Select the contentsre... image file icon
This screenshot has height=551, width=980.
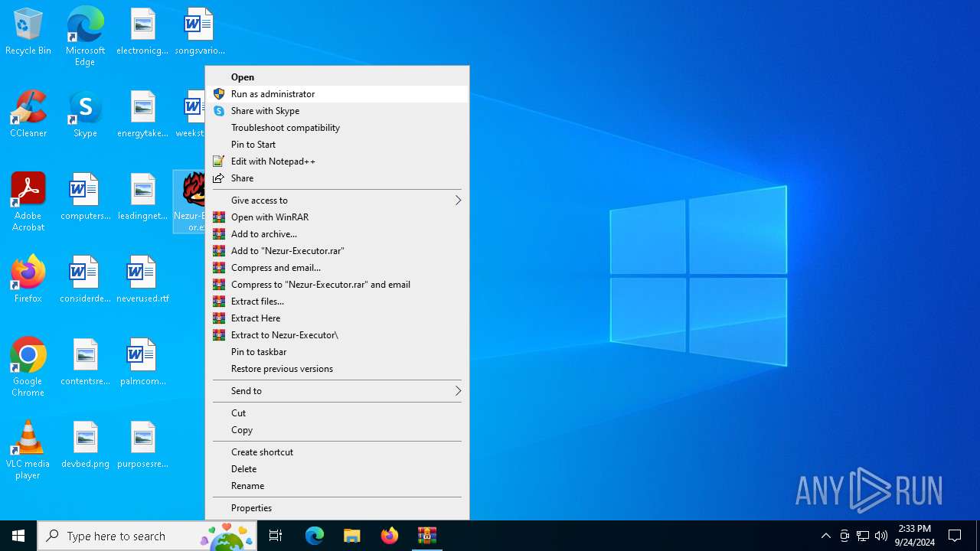pos(85,363)
